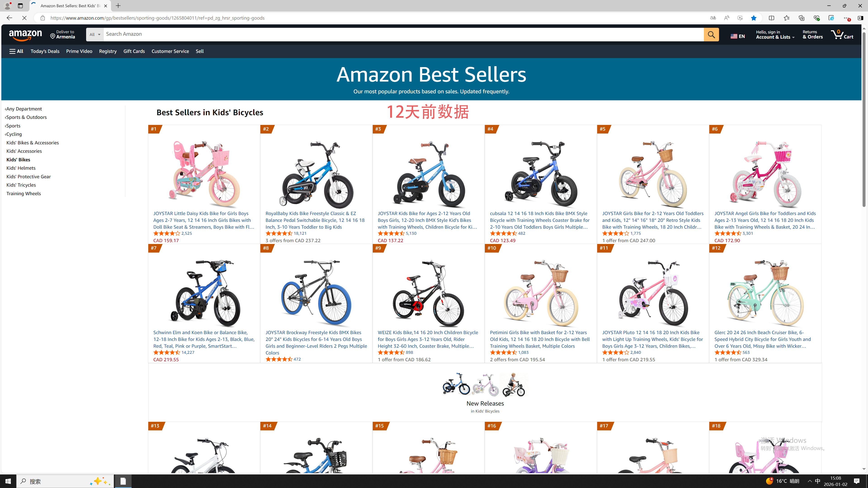Screen dimensions: 868x488
Task: Go to Kids' Helmets category
Action: 21,168
